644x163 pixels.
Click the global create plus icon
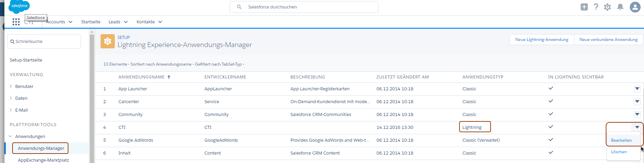584,7
